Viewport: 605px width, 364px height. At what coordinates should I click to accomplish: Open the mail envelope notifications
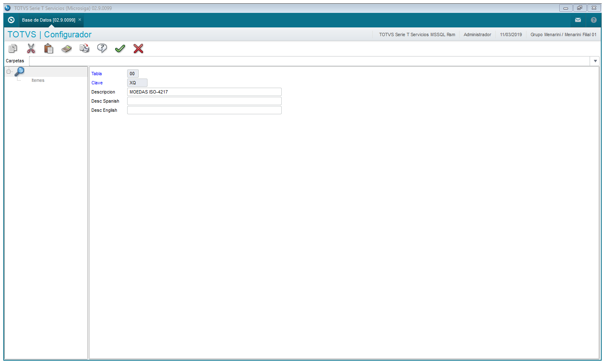pos(578,20)
